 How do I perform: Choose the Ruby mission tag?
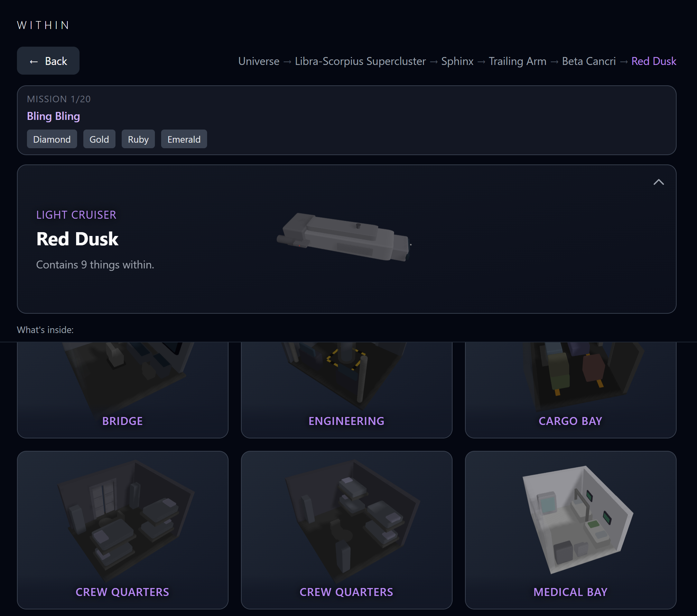(138, 139)
